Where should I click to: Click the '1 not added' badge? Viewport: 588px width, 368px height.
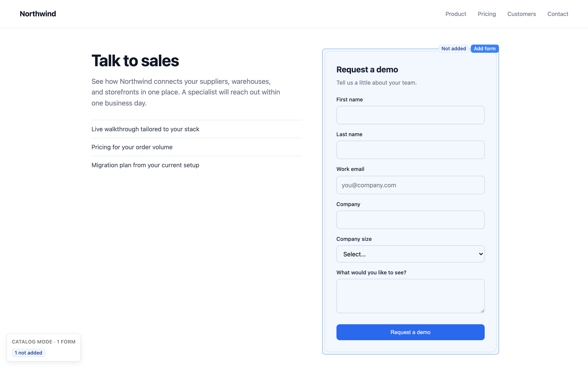[x=28, y=353]
